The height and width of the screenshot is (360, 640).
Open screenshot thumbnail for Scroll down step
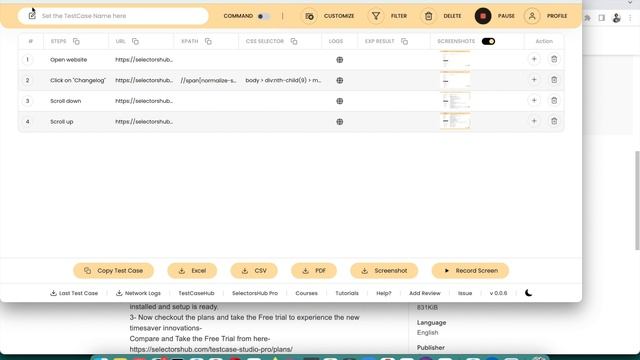pyautogui.click(x=456, y=101)
